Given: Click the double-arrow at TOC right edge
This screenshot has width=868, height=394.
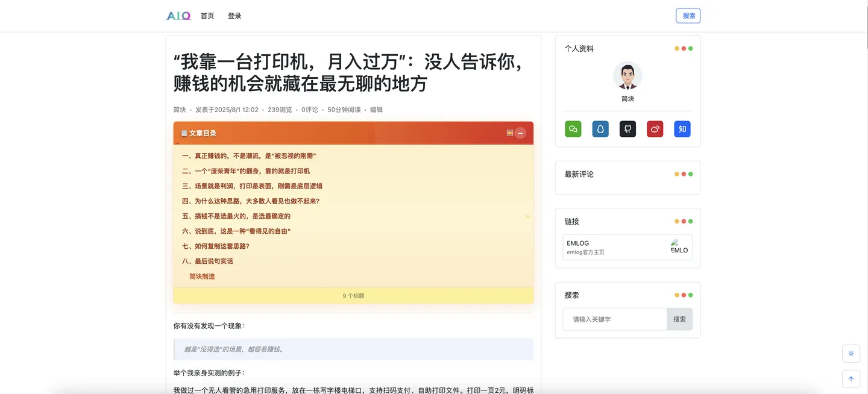Looking at the screenshot, I should [527, 216].
